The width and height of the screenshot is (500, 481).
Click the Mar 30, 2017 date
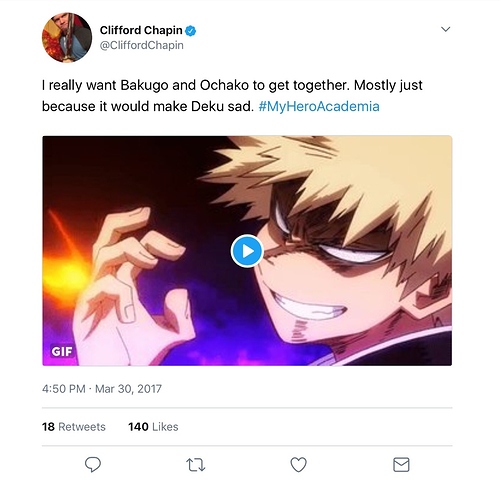pos(128,389)
